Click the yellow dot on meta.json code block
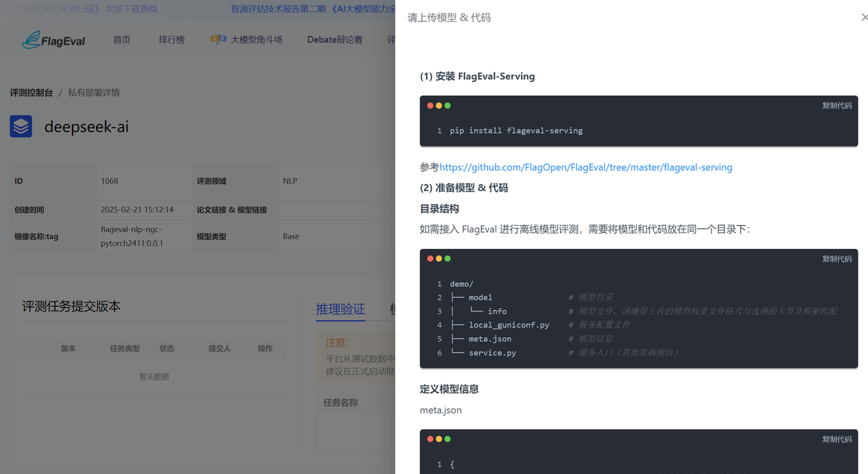868x474 pixels. (x=439, y=439)
